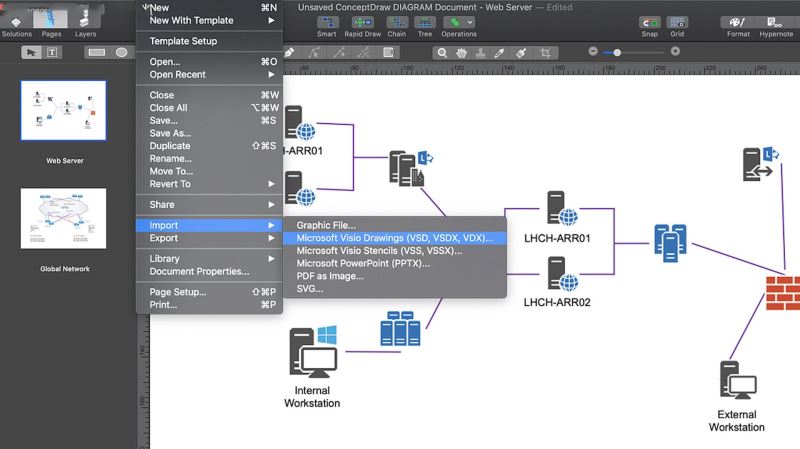Import Microsoft PowerPoint (PPTX)...
The height and width of the screenshot is (449, 800).
tap(395, 263)
